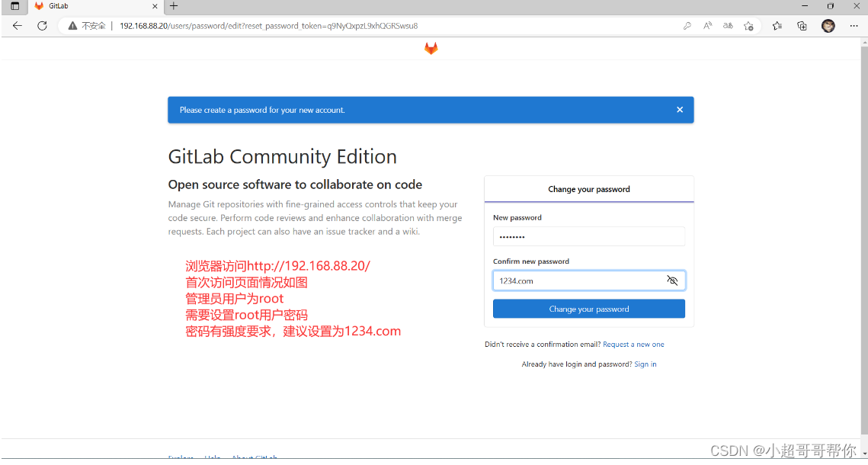This screenshot has height=465, width=868.
Task: Add this page to favorites
Action: pos(748,25)
